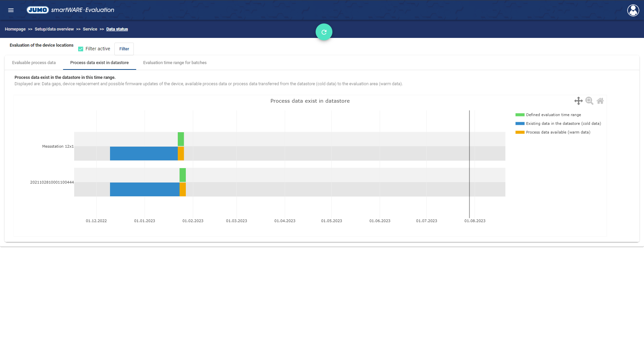Toggle Defined evaluation time range legend entry
Image resolution: width=644 pixels, height=353 pixels.
pos(553,115)
